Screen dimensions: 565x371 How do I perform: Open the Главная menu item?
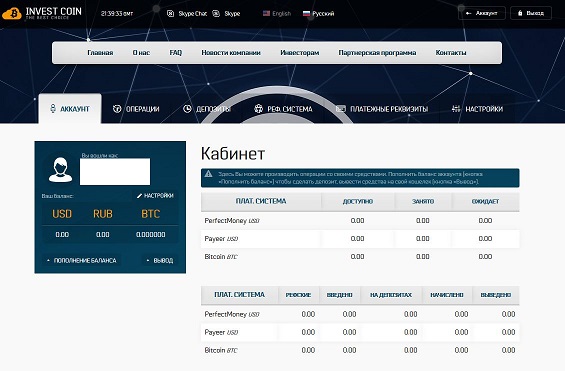click(100, 53)
